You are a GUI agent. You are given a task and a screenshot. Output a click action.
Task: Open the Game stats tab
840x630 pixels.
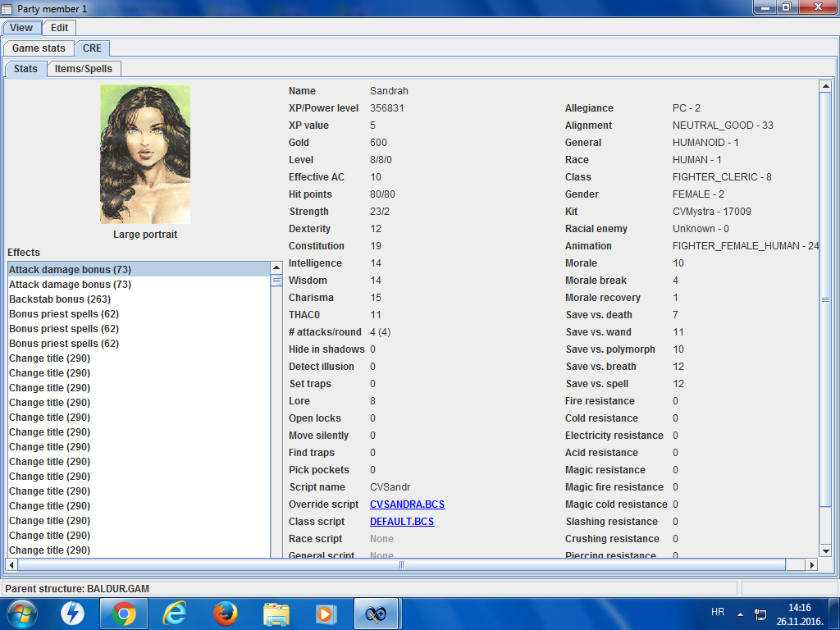[x=39, y=48]
